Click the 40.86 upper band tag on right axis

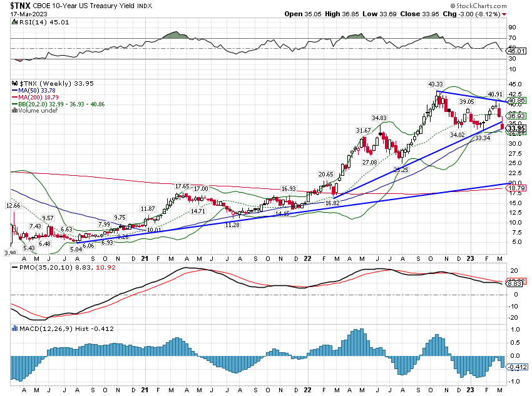tap(516, 100)
